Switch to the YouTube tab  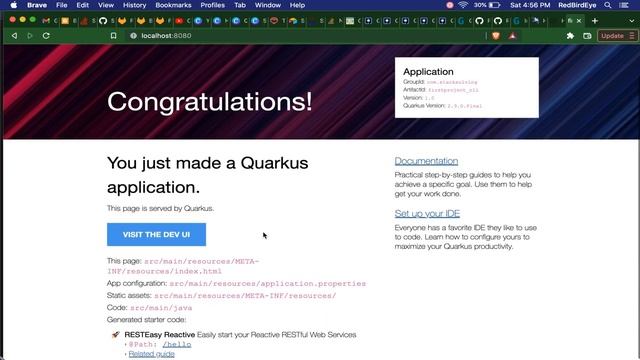179,21
